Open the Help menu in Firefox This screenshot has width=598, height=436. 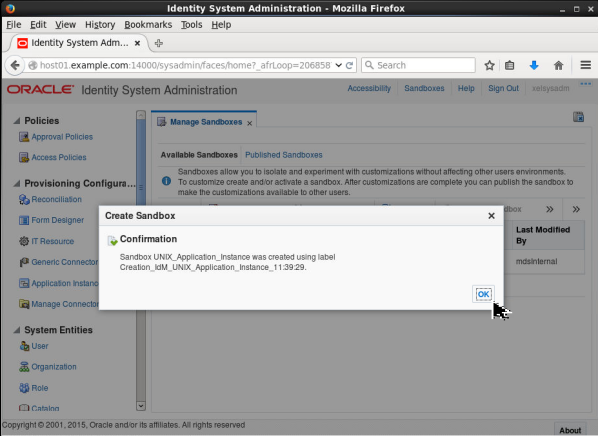tap(221, 25)
